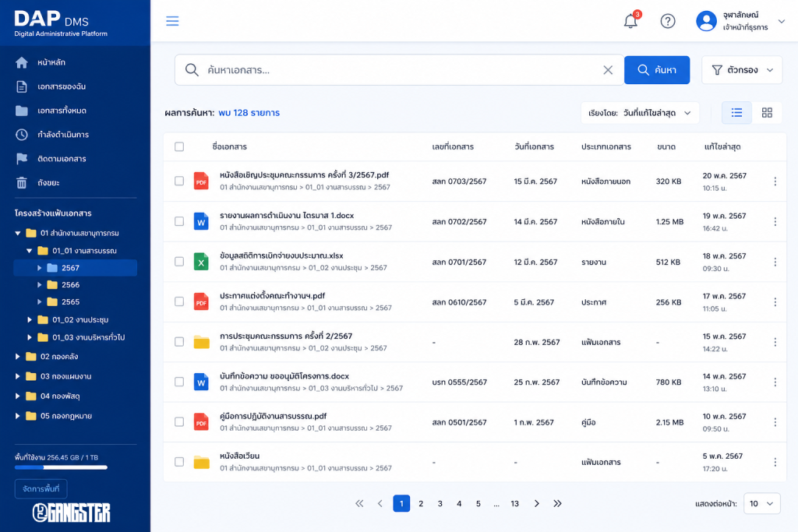Check the ประกาศแต่งตั้งคณะทำงาน row checkbox
This screenshot has height=532, width=798.
[179, 301]
